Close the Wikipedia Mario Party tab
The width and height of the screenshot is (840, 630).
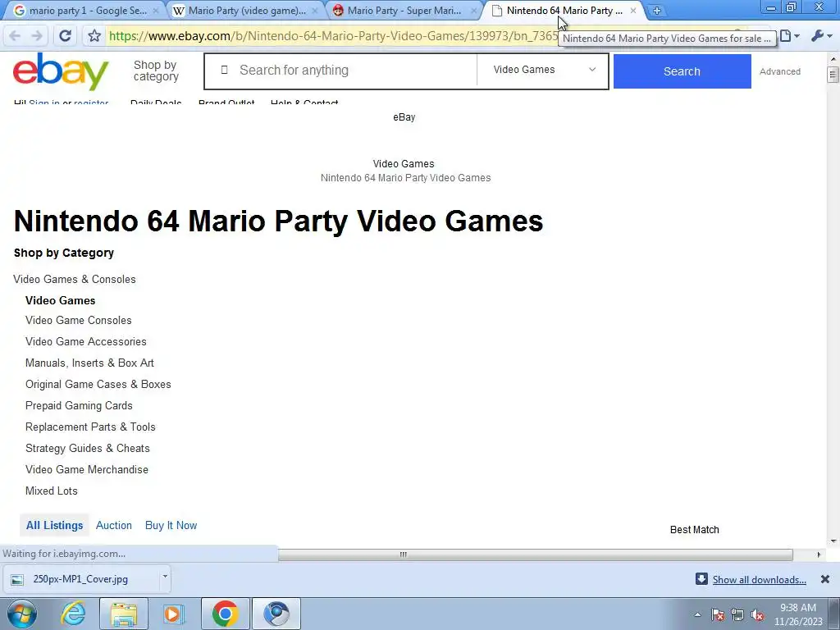click(315, 10)
